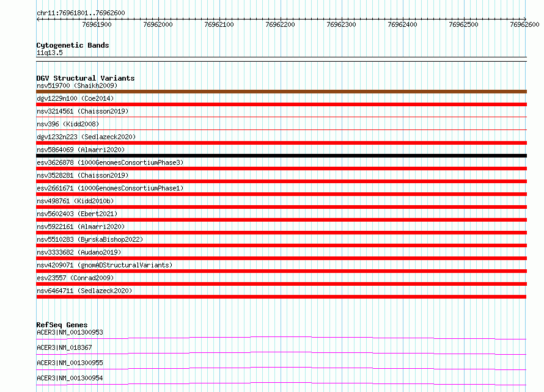Select the DGV Structural Variants track title

pos(86,78)
